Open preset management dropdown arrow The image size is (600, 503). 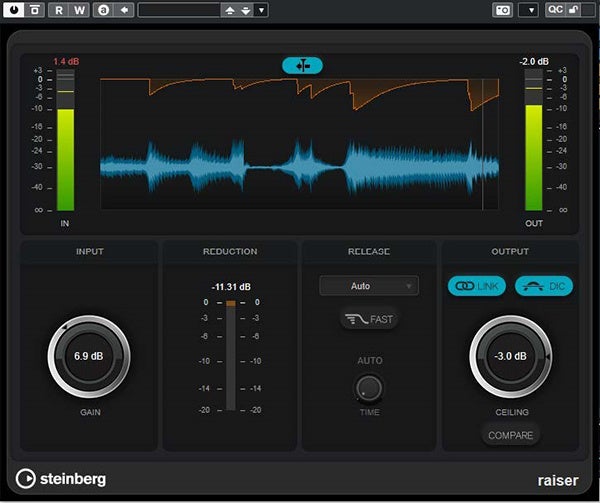coord(261,10)
